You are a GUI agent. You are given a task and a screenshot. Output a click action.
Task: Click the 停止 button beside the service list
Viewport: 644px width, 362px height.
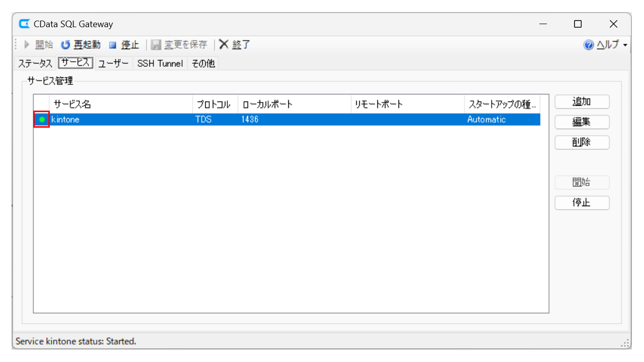pos(582,203)
